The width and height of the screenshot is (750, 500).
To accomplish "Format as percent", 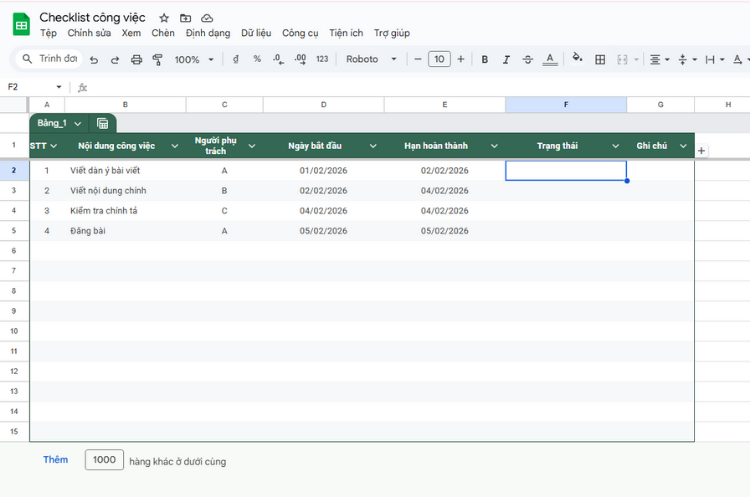I will click(257, 59).
